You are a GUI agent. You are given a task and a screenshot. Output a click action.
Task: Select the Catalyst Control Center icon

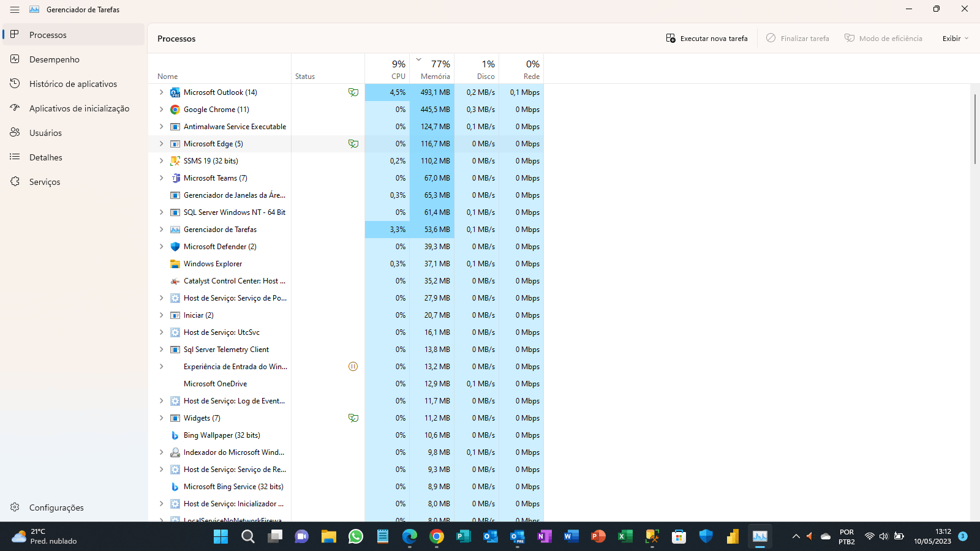[x=175, y=281]
